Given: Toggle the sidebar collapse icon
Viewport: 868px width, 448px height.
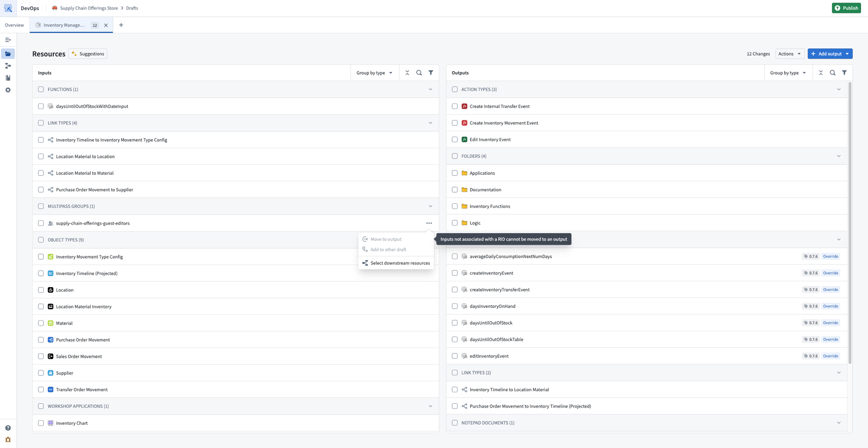Looking at the screenshot, I should click(8, 40).
